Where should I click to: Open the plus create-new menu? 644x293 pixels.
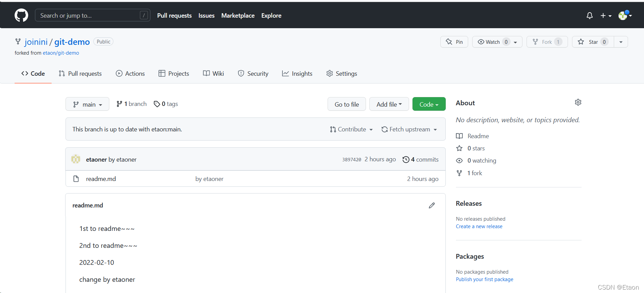click(x=606, y=16)
